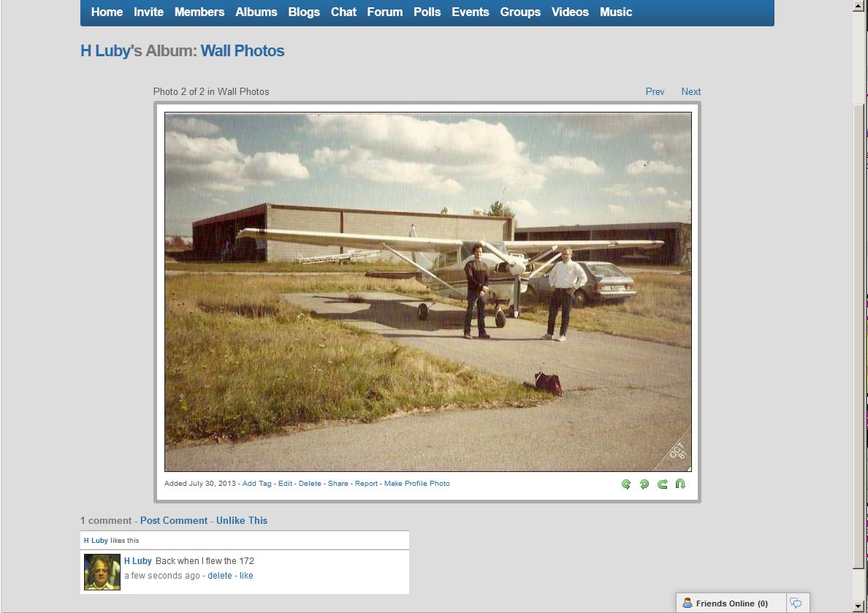
Task: Click the '1 comment' text
Action: (x=106, y=520)
